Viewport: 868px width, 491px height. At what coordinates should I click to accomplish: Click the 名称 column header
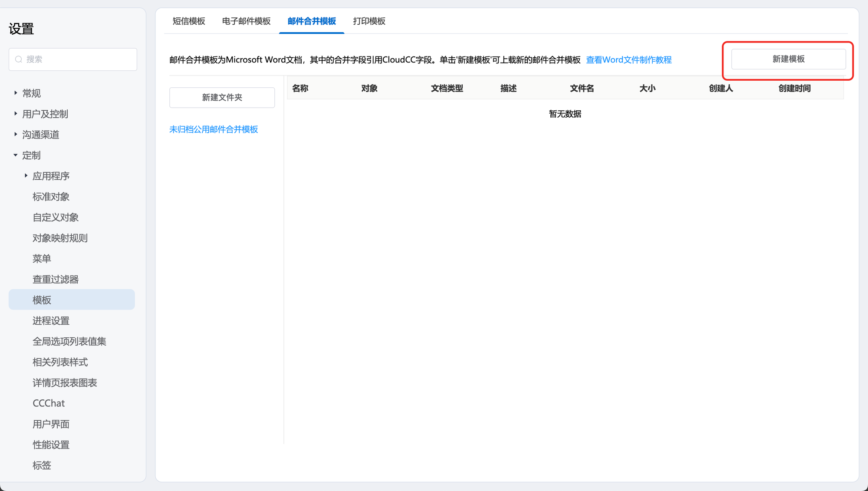[x=300, y=89]
